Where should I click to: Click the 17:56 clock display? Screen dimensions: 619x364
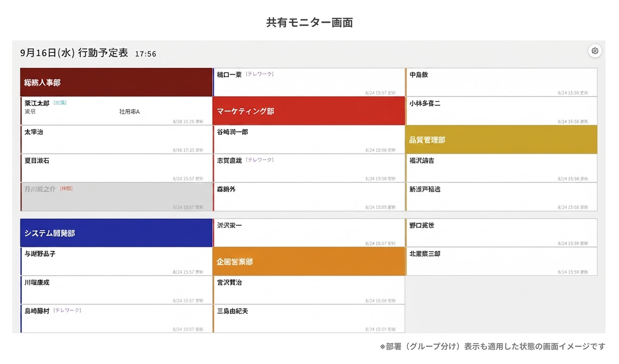(146, 54)
